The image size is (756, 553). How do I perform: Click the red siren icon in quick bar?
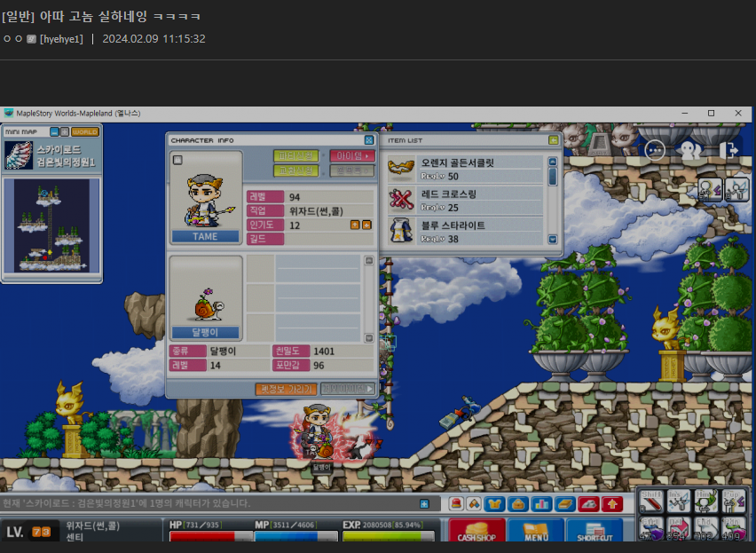coord(455,504)
